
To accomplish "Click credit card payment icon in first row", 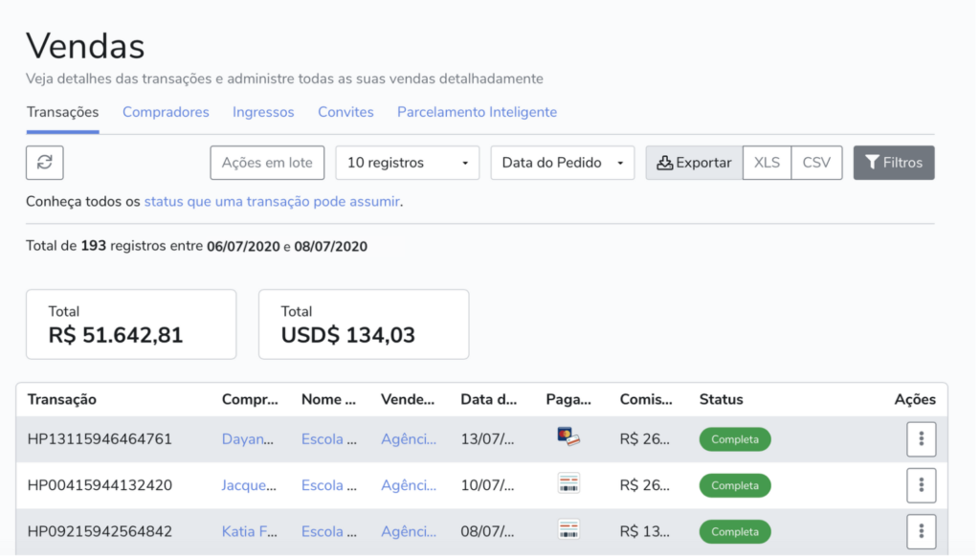I will (568, 437).
